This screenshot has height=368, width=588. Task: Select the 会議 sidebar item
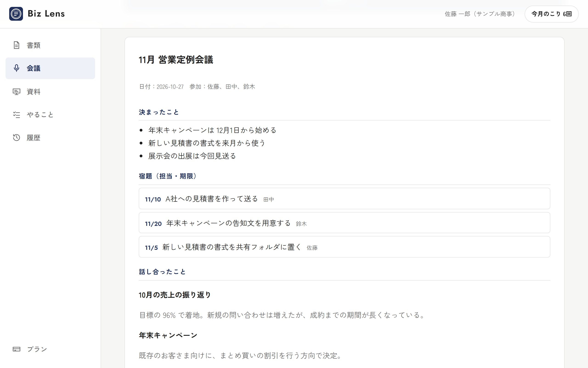pos(50,68)
